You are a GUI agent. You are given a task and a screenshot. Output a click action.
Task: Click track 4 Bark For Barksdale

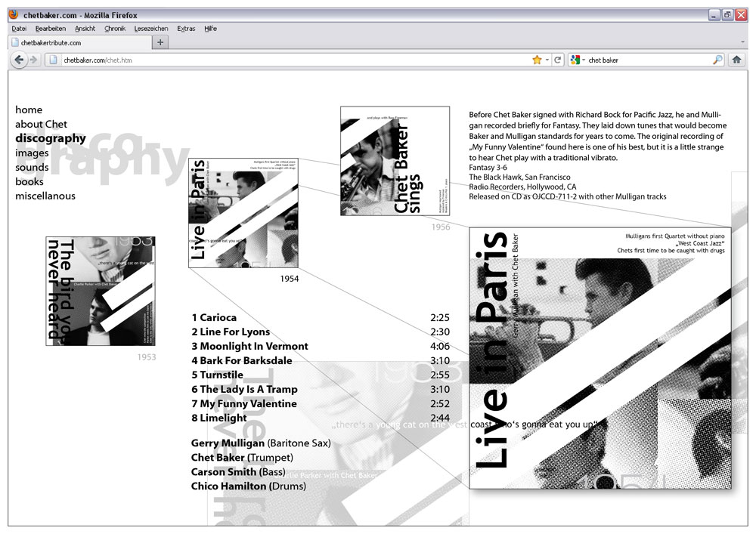coord(242,360)
